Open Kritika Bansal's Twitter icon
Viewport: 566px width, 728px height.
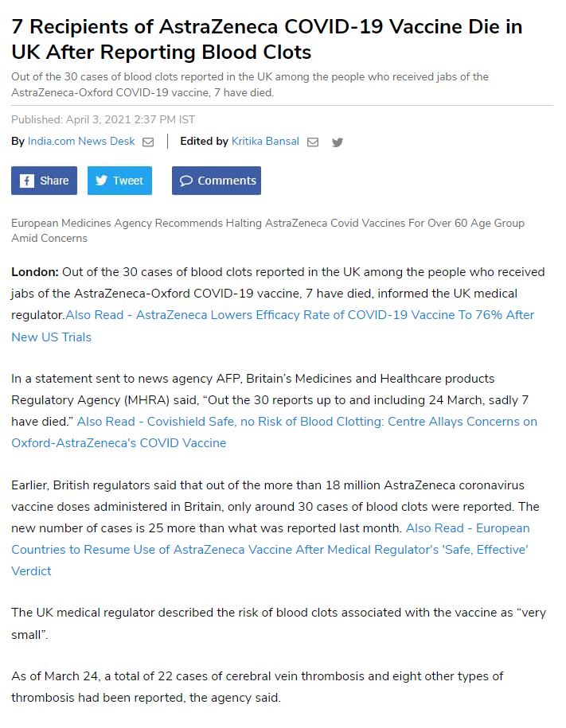337,142
